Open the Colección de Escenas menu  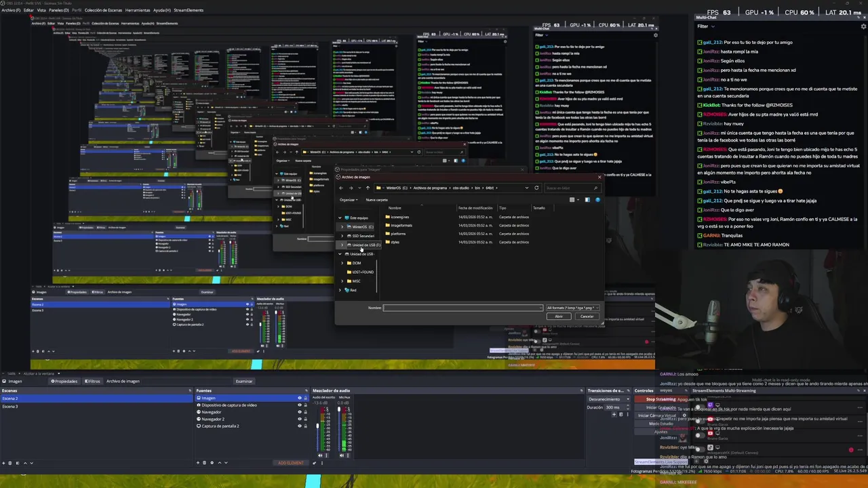point(103,10)
